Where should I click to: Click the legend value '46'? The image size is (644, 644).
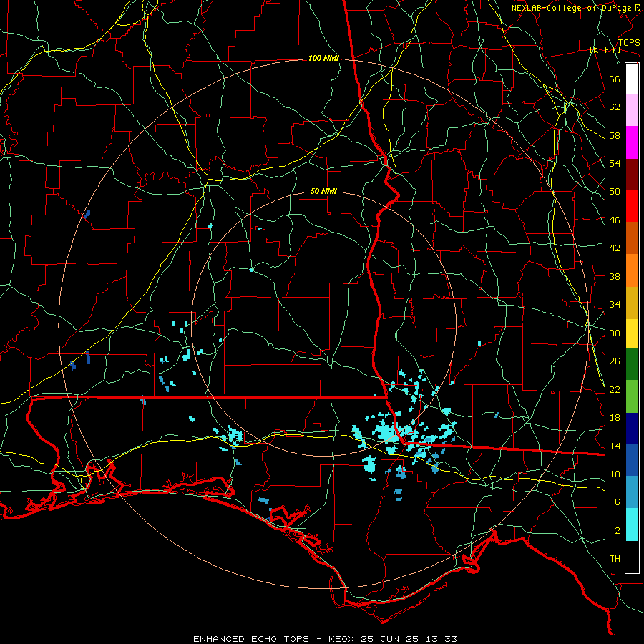[615, 220]
